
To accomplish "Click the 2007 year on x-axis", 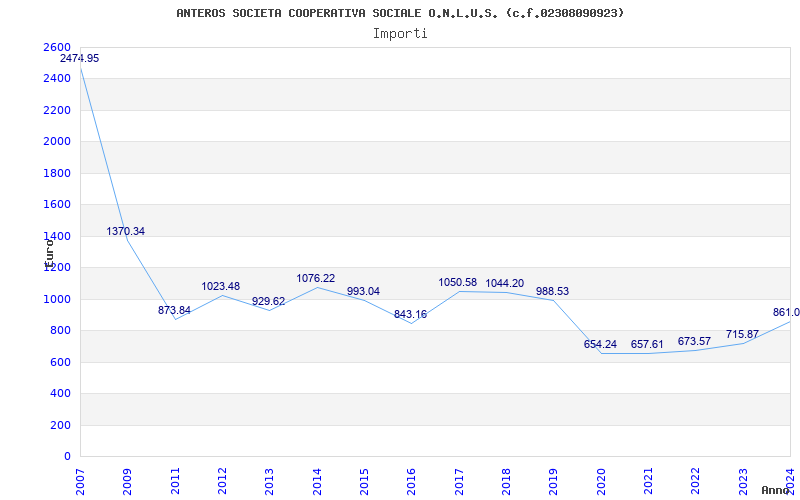I will point(81,480).
